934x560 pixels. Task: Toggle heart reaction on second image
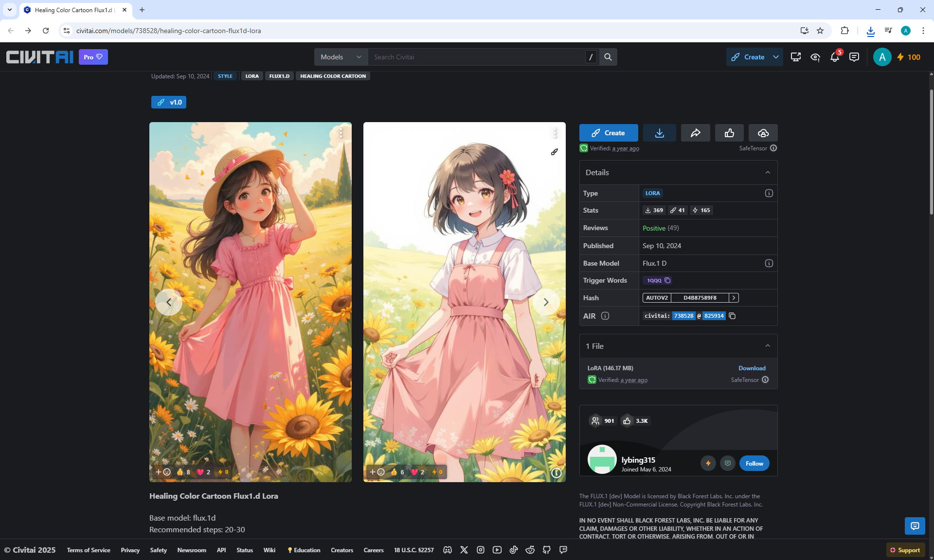(417, 472)
